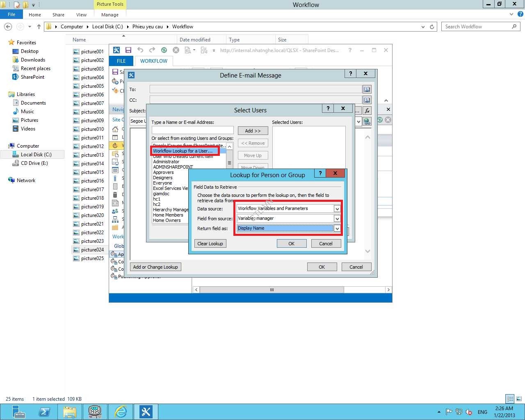Open Server Manager from the taskbar
The image size is (525, 420).
coord(19,411)
